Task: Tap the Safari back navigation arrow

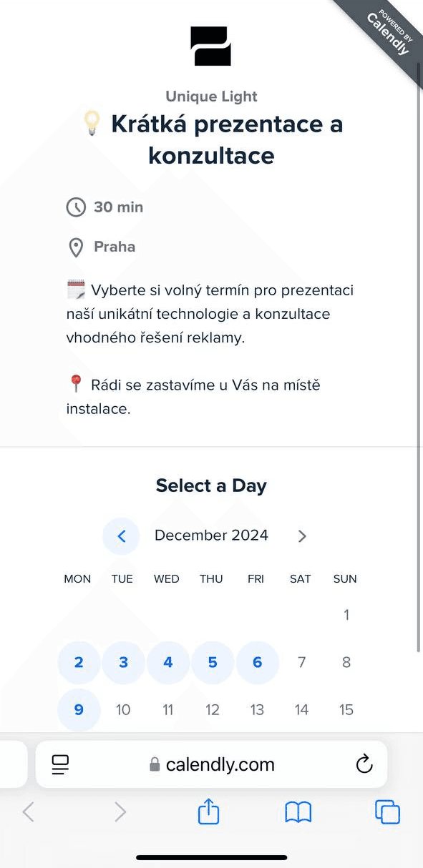Action: pos(29,812)
